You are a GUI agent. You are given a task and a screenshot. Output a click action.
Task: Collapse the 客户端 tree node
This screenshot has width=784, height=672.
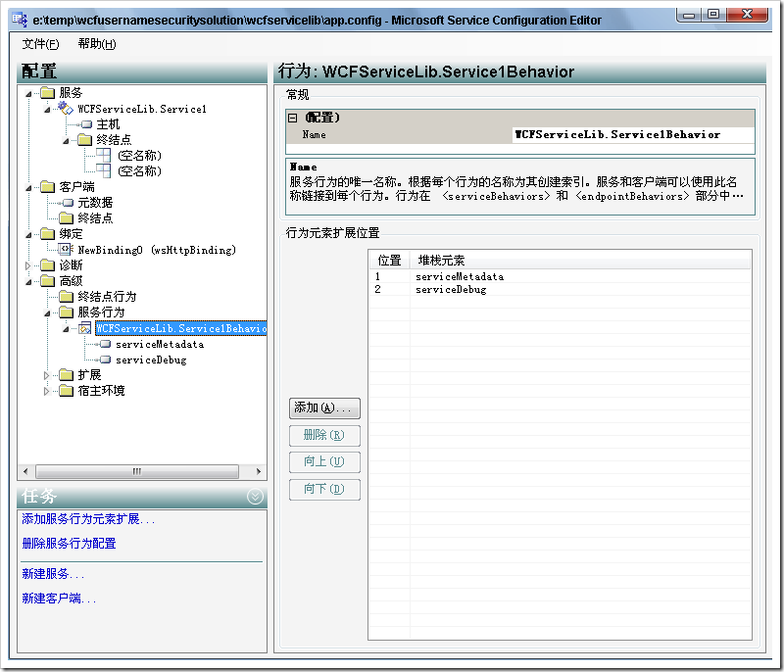pyautogui.click(x=28, y=188)
